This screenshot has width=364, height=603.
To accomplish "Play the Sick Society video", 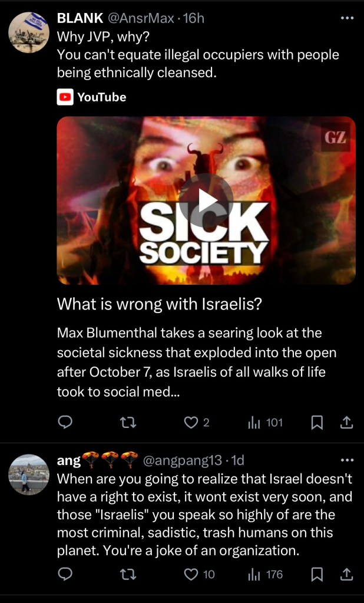I will click(206, 200).
